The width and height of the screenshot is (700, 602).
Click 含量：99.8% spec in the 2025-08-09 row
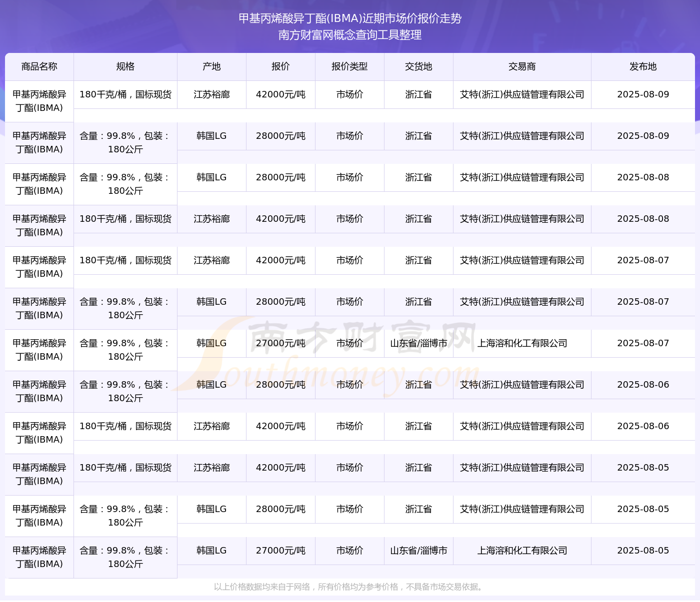pyautogui.click(x=125, y=142)
